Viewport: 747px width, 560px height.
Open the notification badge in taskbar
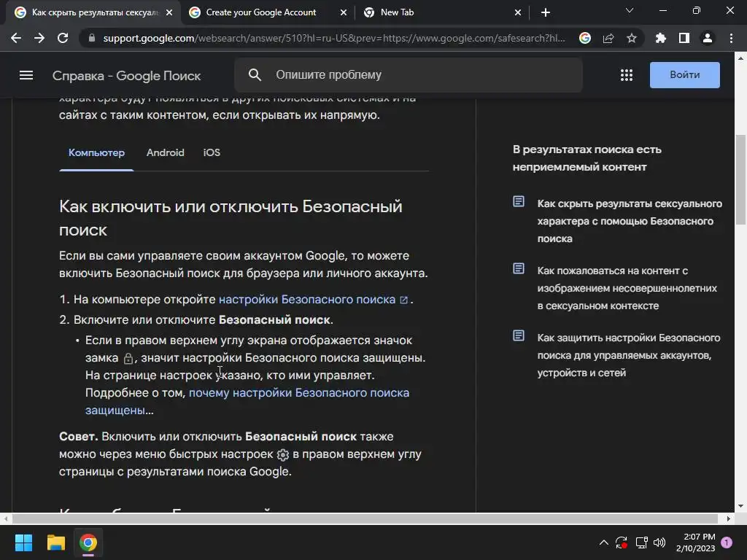click(727, 542)
